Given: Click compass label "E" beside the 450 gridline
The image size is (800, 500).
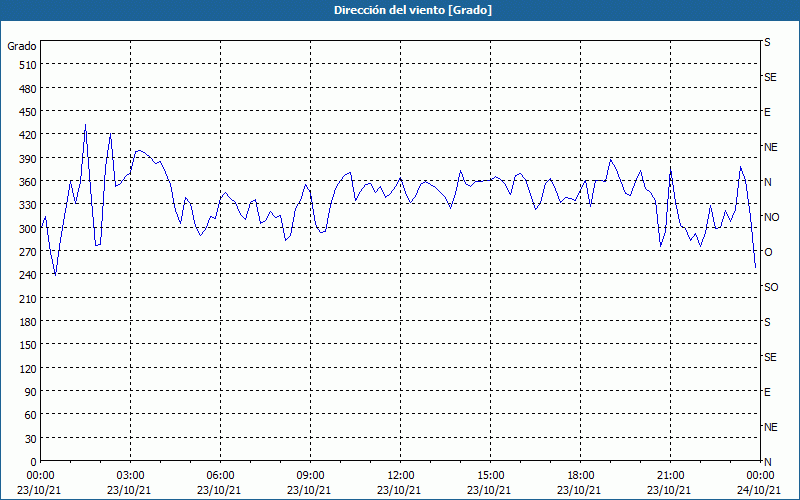Looking at the screenshot, I should [767, 112].
